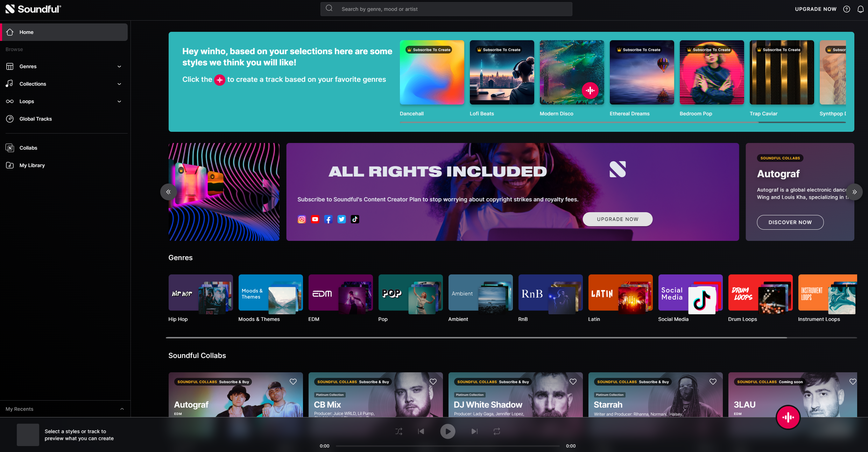Open Global Tracks from the sidebar
This screenshot has height=452, width=868.
35,119
